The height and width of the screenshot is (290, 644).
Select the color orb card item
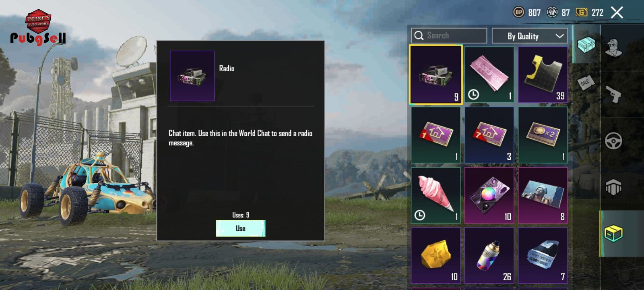click(x=489, y=195)
